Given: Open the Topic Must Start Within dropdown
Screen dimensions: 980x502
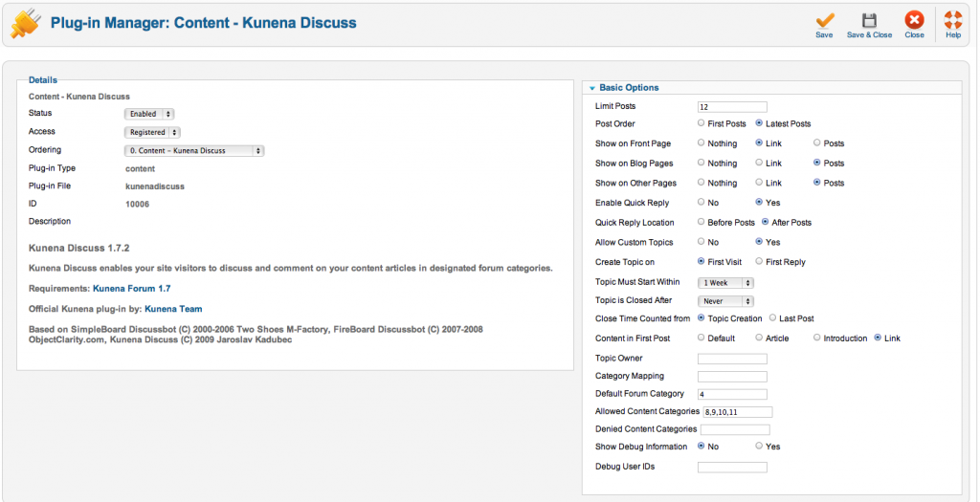Looking at the screenshot, I should pos(726,283).
